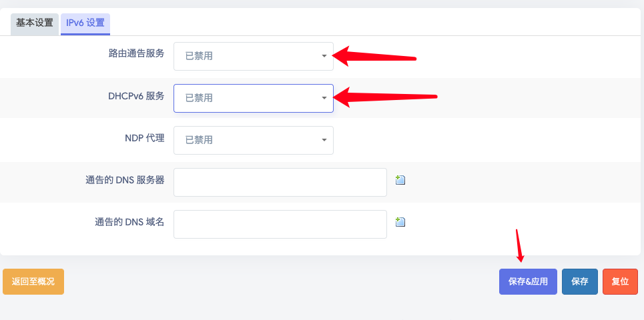Image resolution: width=644 pixels, height=320 pixels.
Task: Click the 路由通告服务 field label
Action: pyautogui.click(x=136, y=53)
